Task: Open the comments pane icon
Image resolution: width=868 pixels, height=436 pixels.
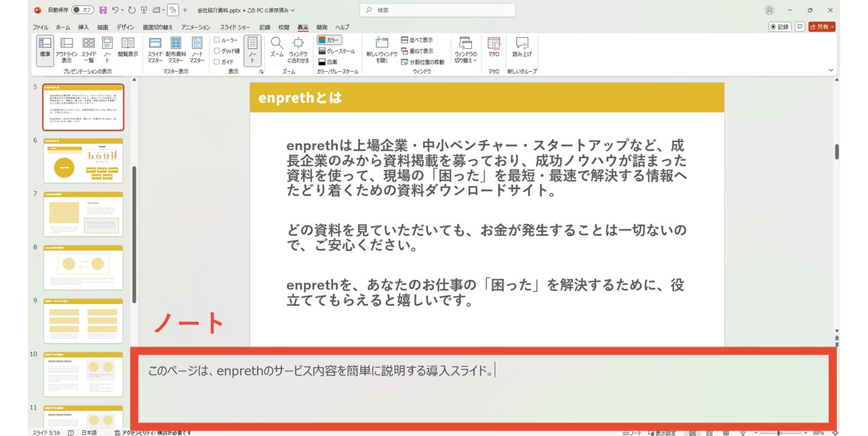Action: click(800, 26)
